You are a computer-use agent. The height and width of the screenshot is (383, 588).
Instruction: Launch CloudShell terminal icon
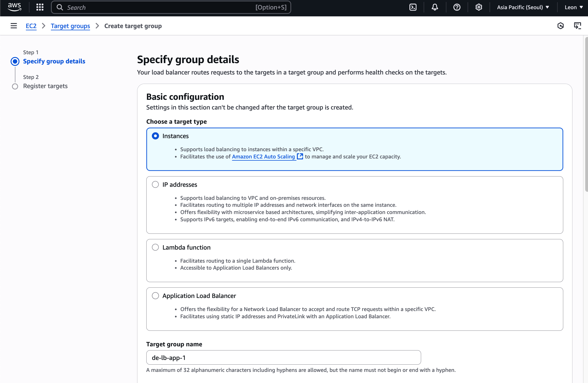[413, 7]
